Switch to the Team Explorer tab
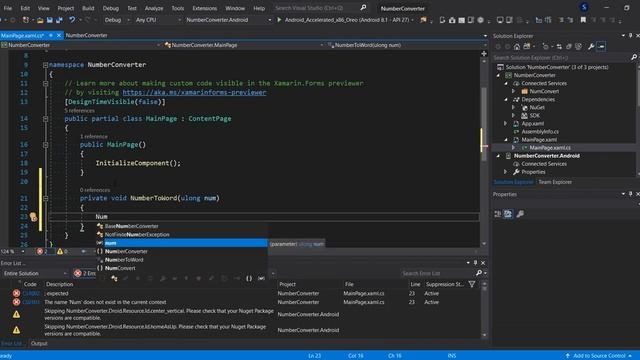This screenshot has width=640, height=360. click(x=555, y=182)
